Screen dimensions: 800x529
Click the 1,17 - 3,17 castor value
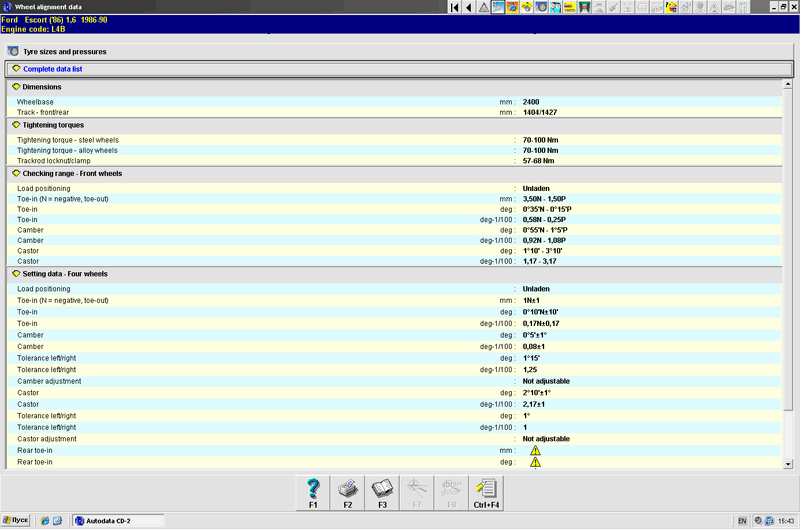(x=539, y=261)
